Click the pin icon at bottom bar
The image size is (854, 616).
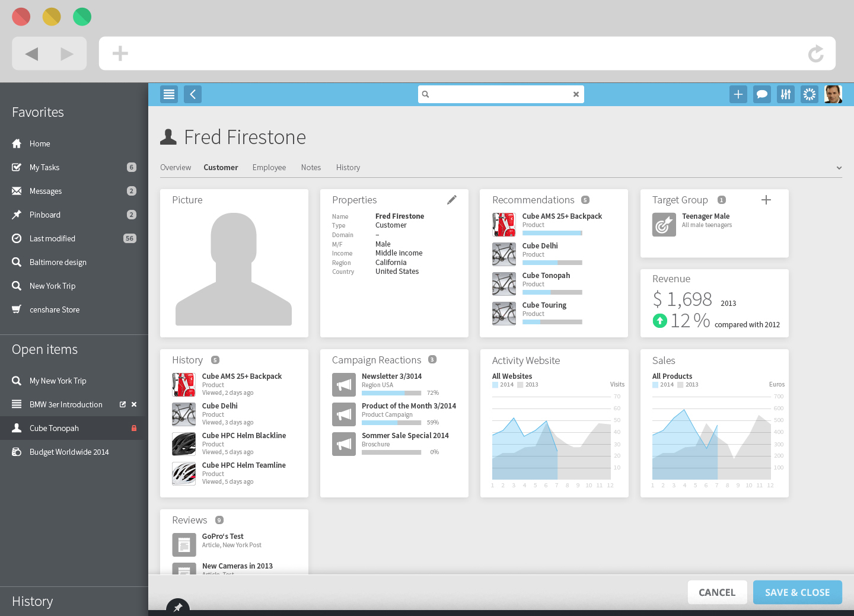coord(178,608)
